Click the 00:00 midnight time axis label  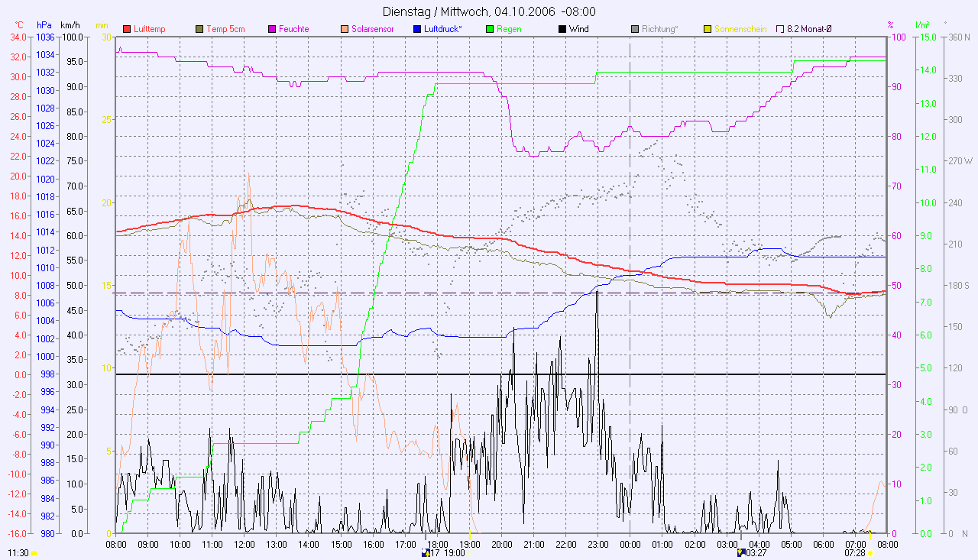coord(630,544)
